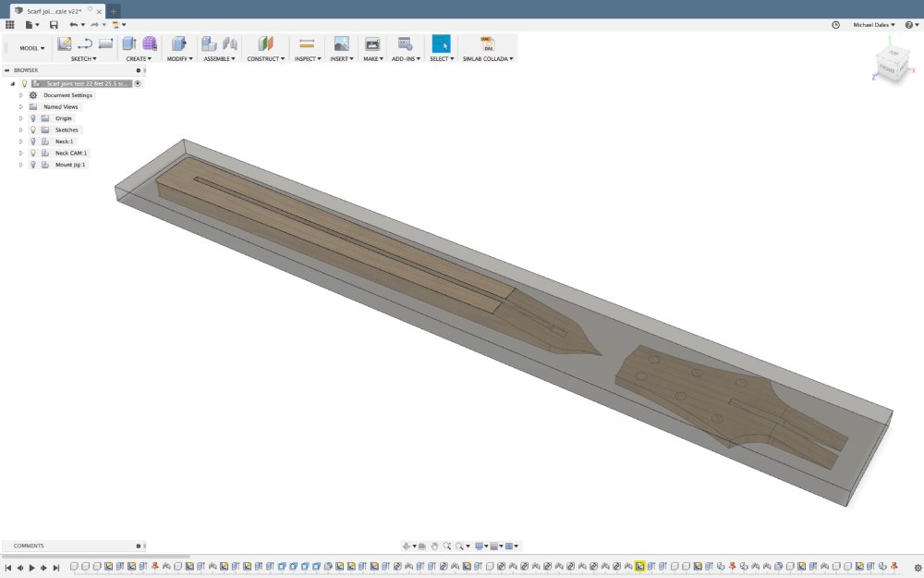Viewport: 924px width, 578px height.
Task: Toggle visibility bulb of root Scarf joint component
Action: coord(24,84)
